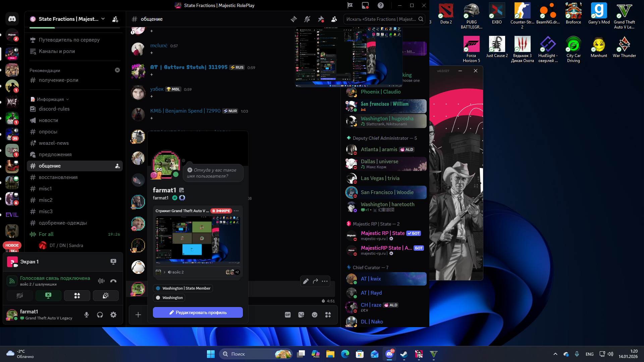Open the pinned messages icon
Viewport: 644px width, 362px height.
click(x=321, y=19)
